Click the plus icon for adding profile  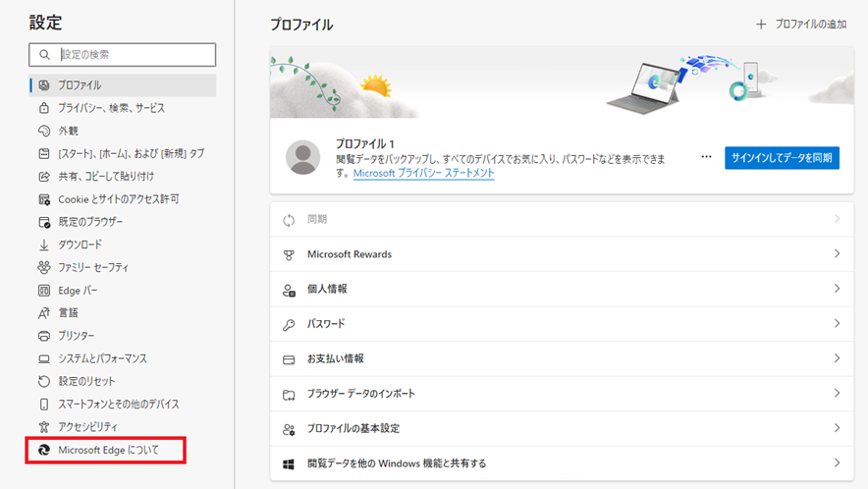tap(761, 25)
